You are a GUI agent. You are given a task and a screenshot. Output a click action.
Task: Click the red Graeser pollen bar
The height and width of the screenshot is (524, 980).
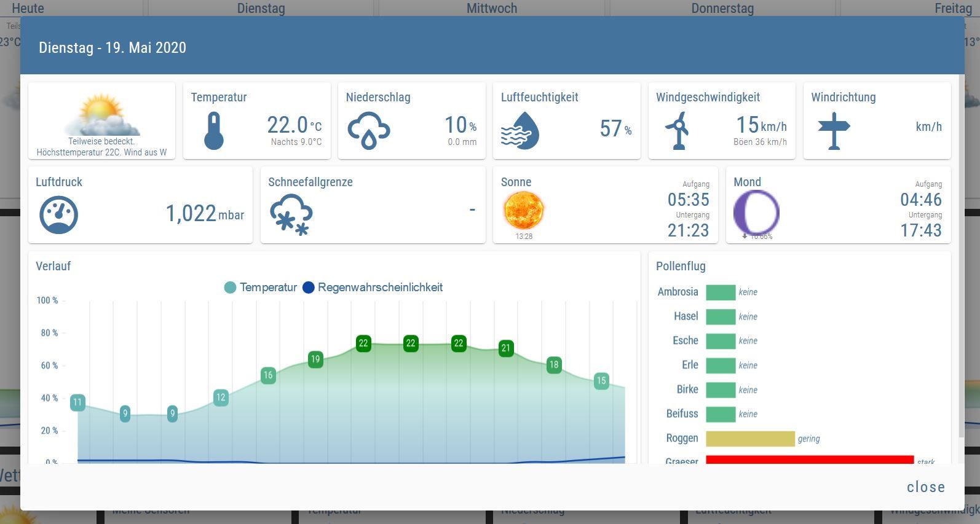(810, 459)
